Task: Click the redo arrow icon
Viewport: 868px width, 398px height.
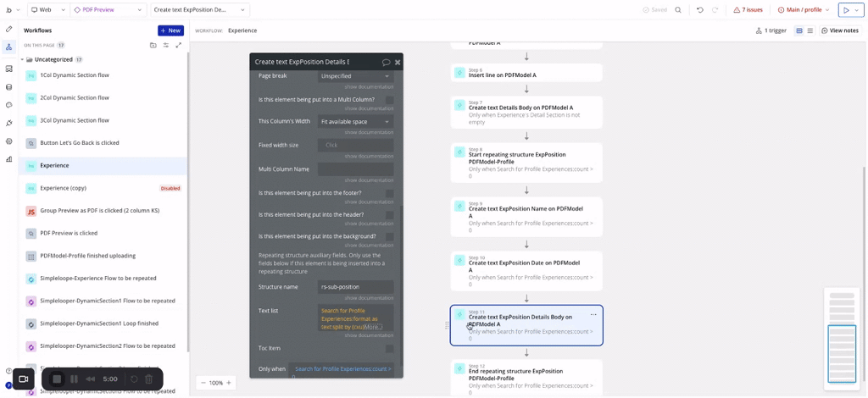Action: coord(715,10)
